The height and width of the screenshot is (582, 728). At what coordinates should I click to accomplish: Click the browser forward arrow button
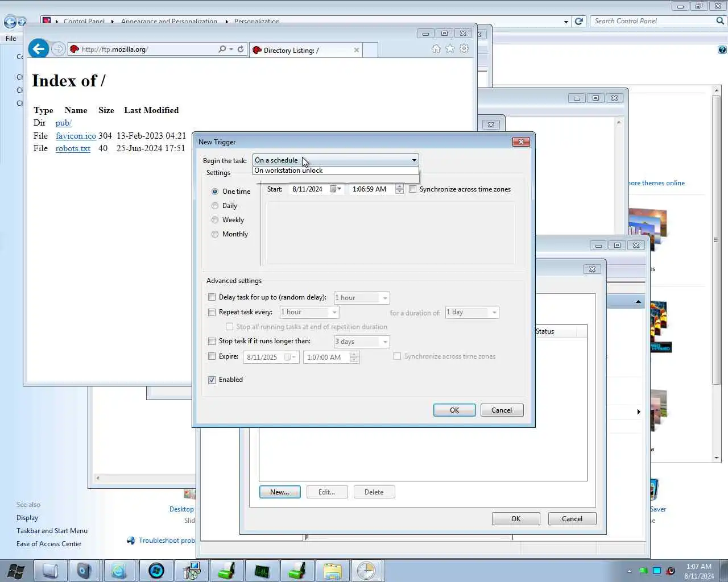click(58, 49)
